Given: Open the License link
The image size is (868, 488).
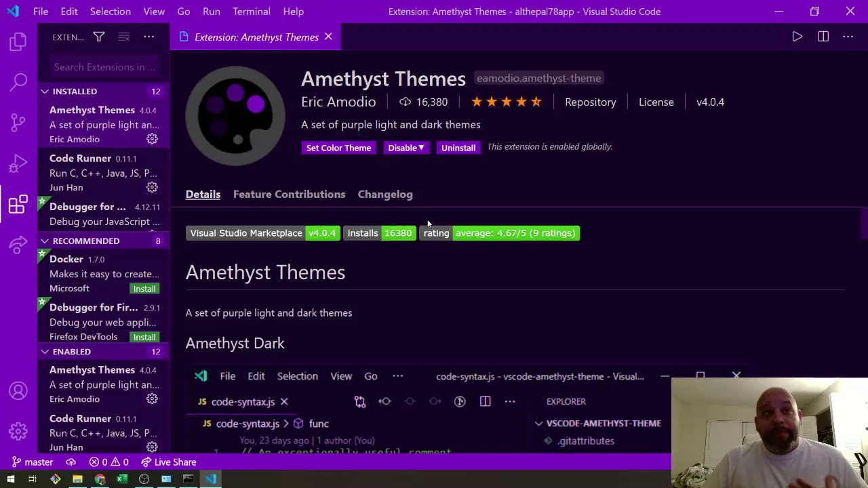Looking at the screenshot, I should [656, 102].
